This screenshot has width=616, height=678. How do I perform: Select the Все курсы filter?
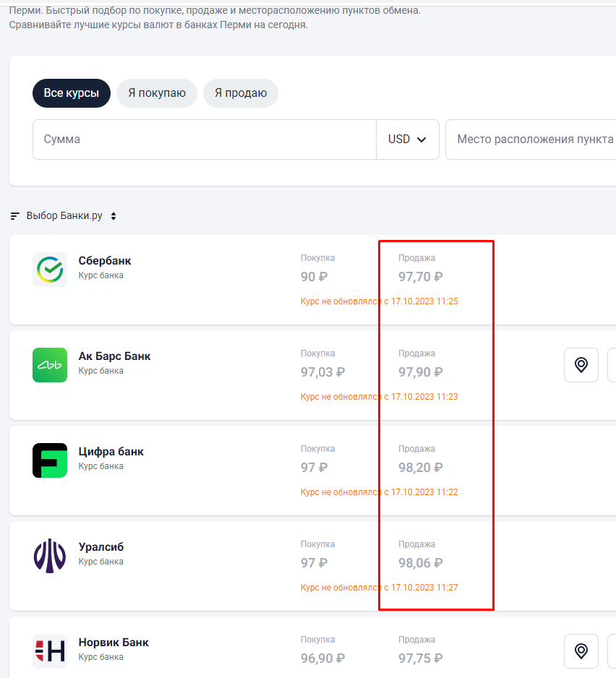(72, 93)
